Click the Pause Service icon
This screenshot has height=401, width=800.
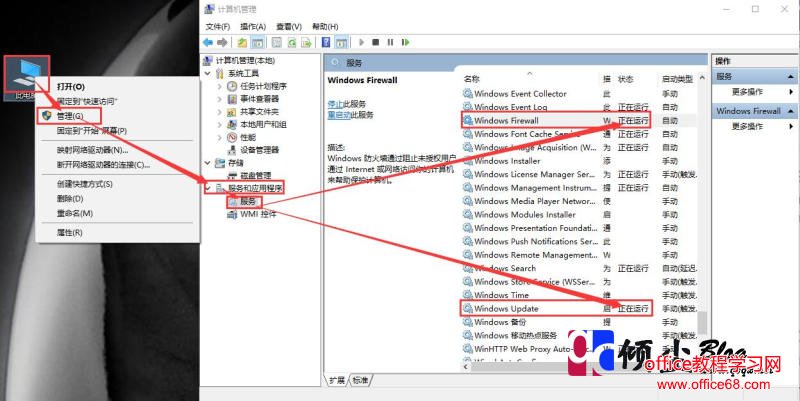click(390, 42)
